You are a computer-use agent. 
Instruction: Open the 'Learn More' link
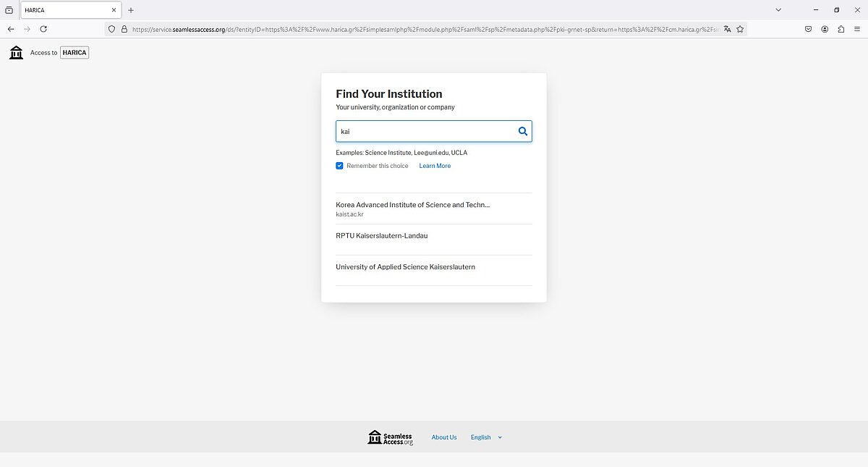(x=435, y=166)
